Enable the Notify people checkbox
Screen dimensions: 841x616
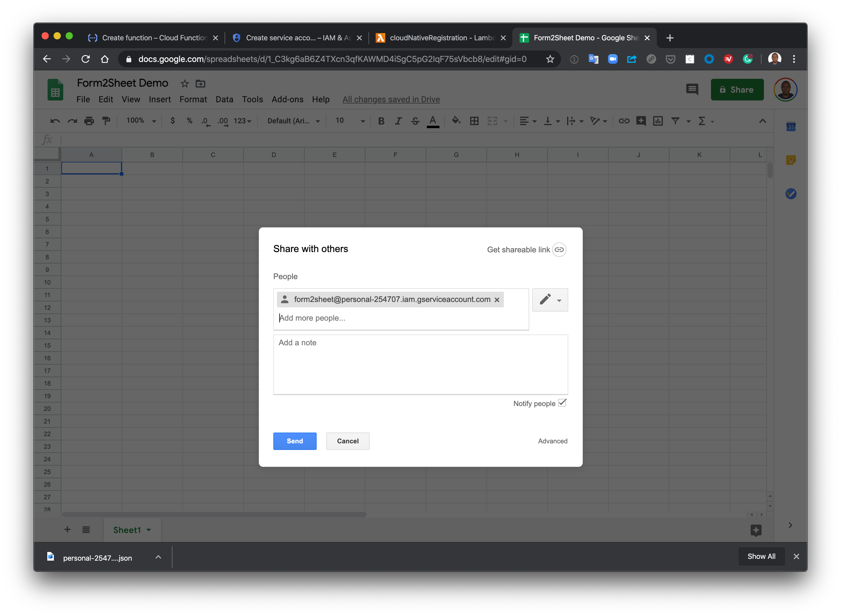click(562, 403)
